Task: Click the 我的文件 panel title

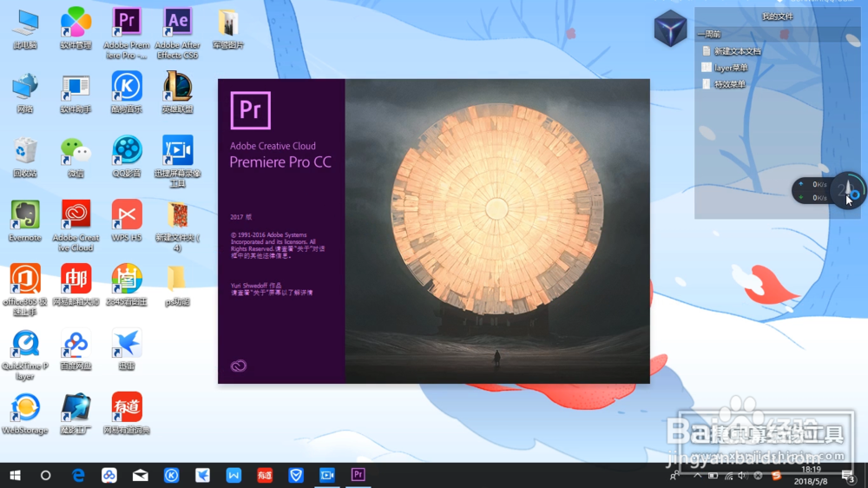Action: click(x=777, y=16)
